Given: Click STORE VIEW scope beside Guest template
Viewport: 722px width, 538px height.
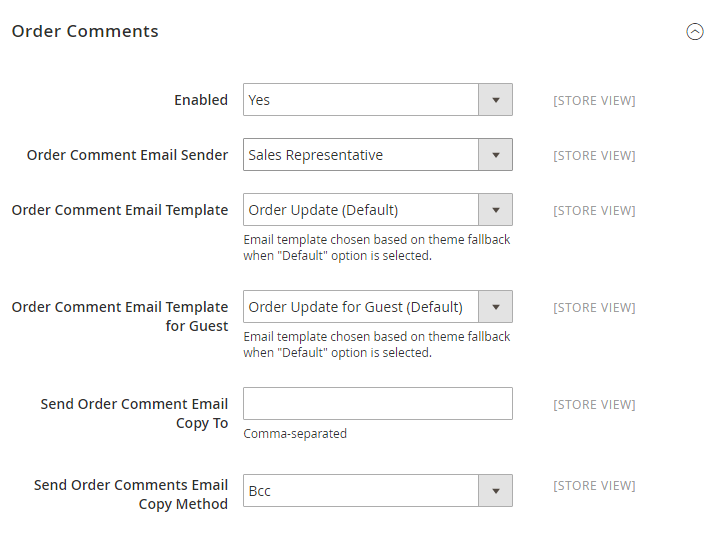Looking at the screenshot, I should 594,308.
